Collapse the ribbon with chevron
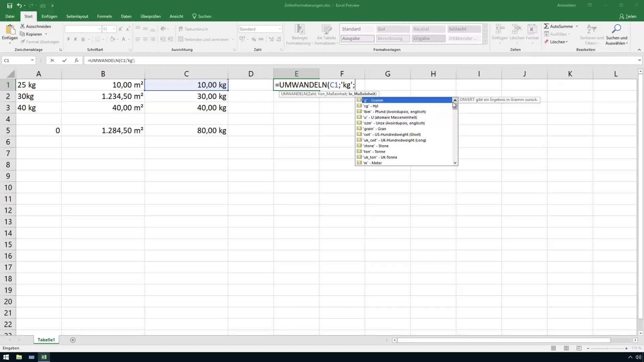644x362 pixels. (x=639, y=50)
